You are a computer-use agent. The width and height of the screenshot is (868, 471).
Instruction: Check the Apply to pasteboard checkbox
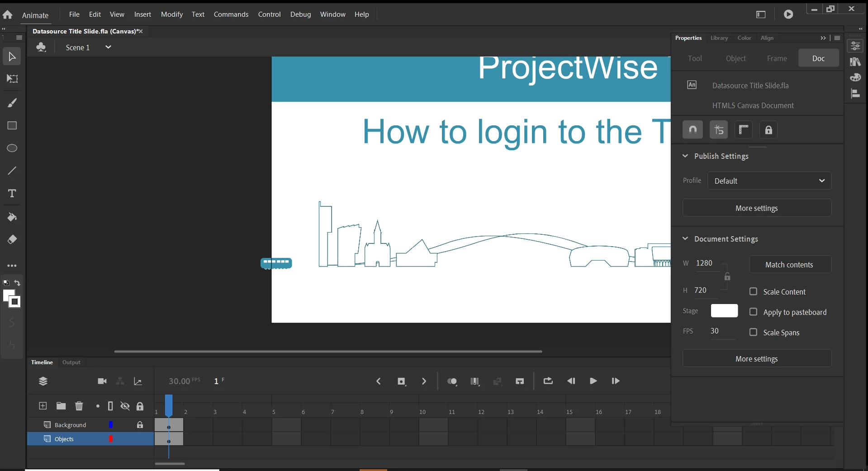[x=753, y=312]
